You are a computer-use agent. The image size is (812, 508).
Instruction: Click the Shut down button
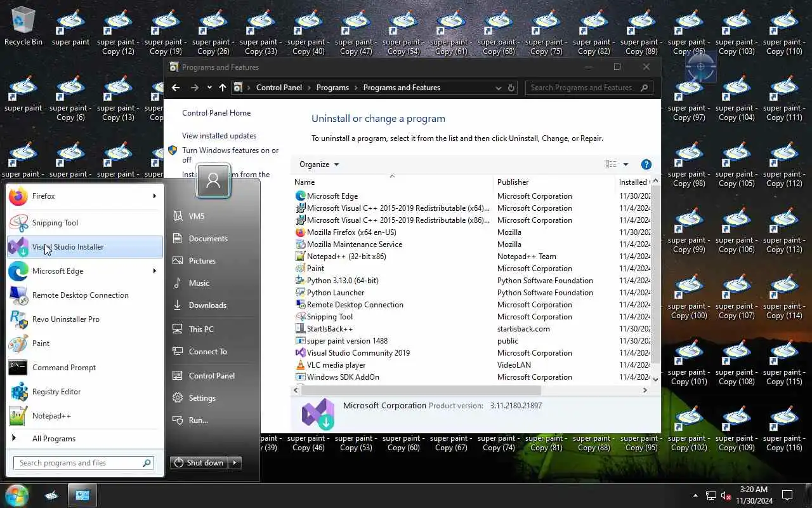point(199,463)
